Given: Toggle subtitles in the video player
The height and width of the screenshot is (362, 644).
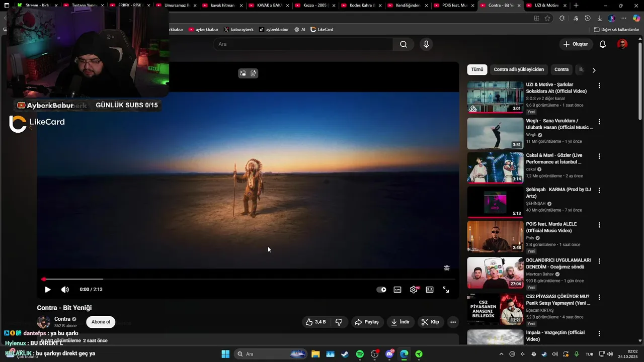Looking at the screenshot, I should coord(397,290).
